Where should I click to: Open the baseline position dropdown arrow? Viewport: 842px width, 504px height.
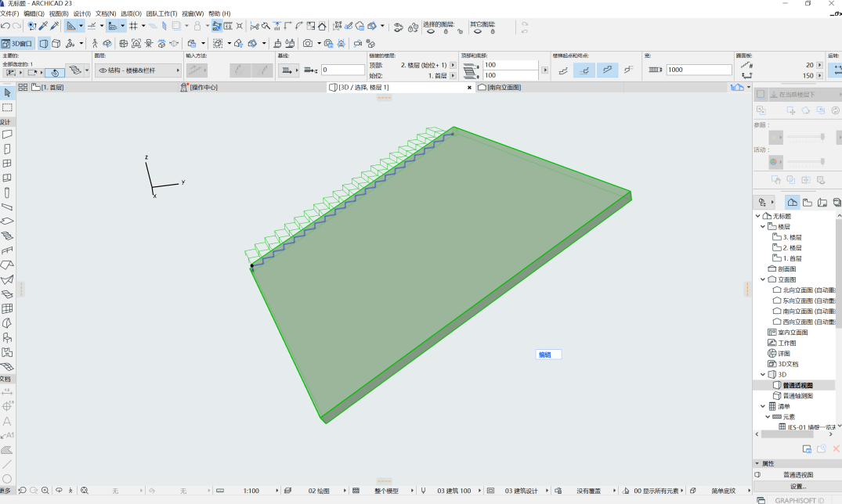297,70
